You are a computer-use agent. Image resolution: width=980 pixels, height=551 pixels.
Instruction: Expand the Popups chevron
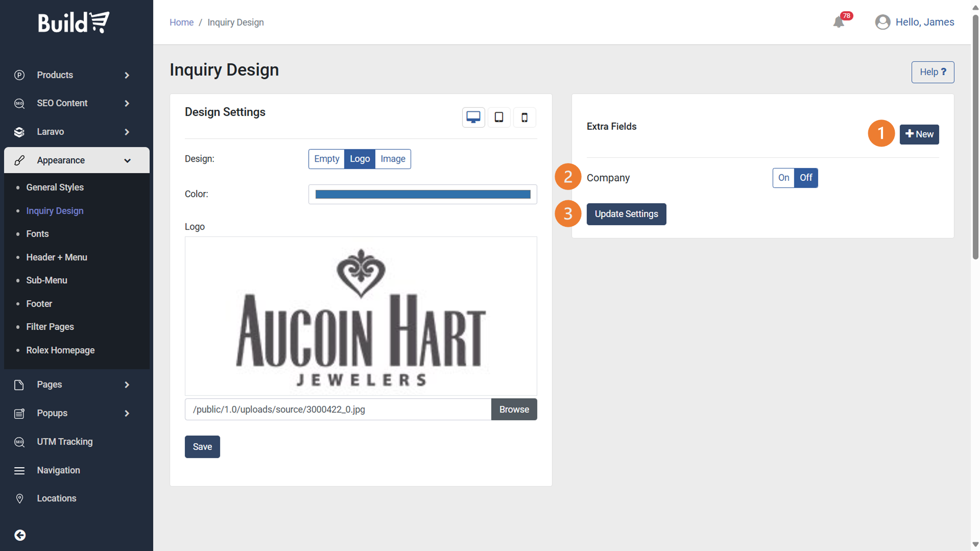point(127,413)
